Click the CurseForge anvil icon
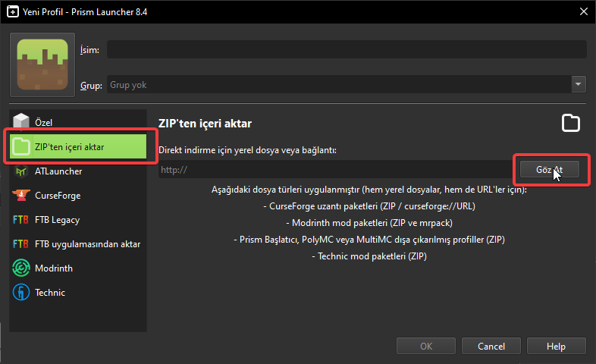This screenshot has width=596, height=364. point(21,196)
